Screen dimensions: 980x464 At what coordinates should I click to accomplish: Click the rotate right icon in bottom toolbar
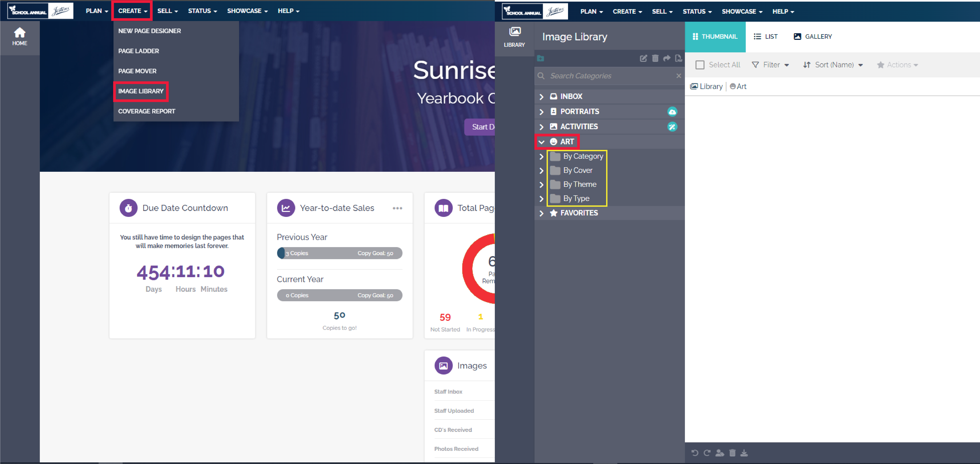(x=707, y=453)
